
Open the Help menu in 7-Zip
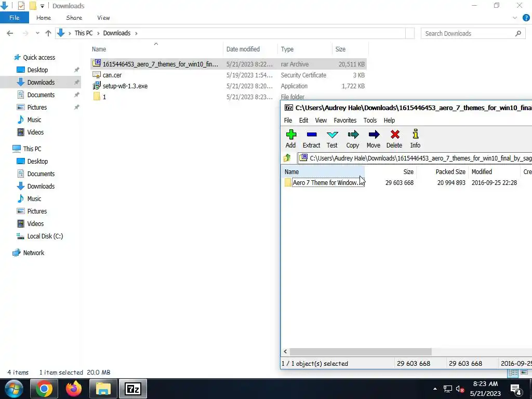pos(389,120)
